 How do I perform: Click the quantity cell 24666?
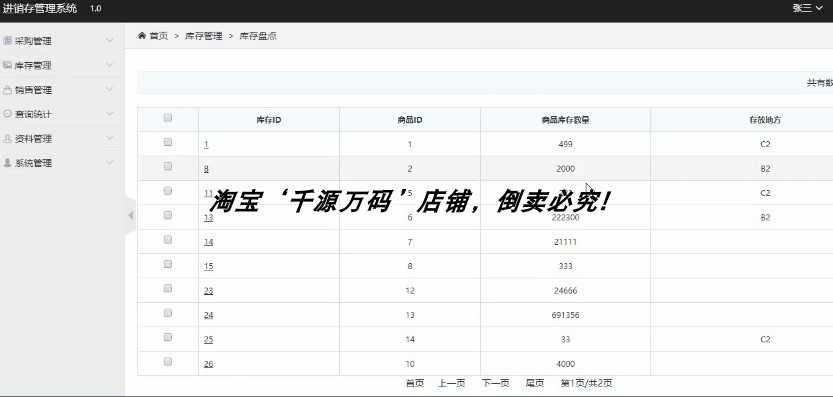(565, 291)
